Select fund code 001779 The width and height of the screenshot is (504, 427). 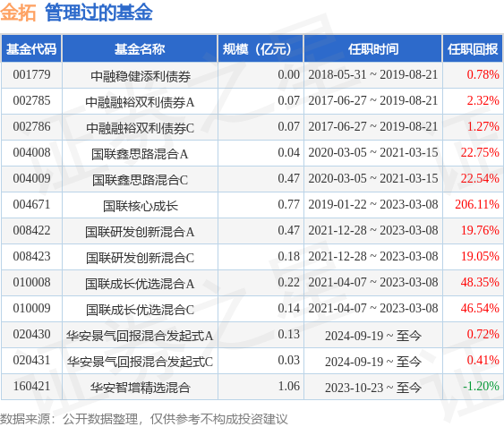[x=32, y=75]
